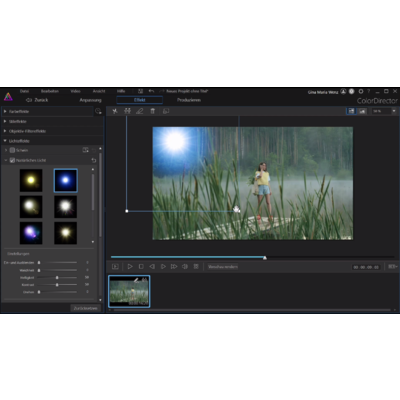Click the Zurück back button

[37, 100]
